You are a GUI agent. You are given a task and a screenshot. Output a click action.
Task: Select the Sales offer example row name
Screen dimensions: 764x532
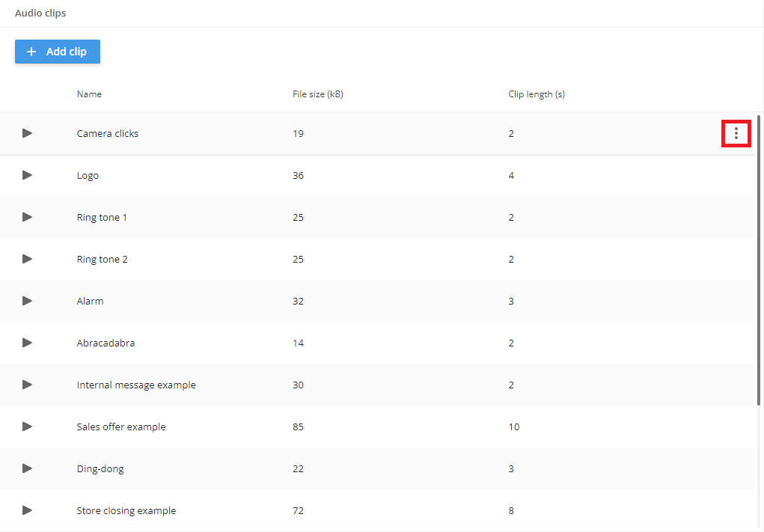(121, 426)
